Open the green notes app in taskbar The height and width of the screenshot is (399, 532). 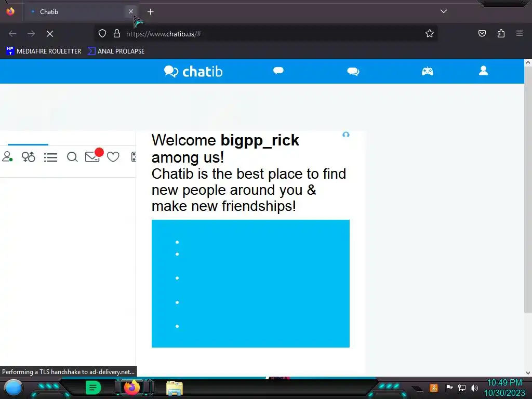[94, 388]
